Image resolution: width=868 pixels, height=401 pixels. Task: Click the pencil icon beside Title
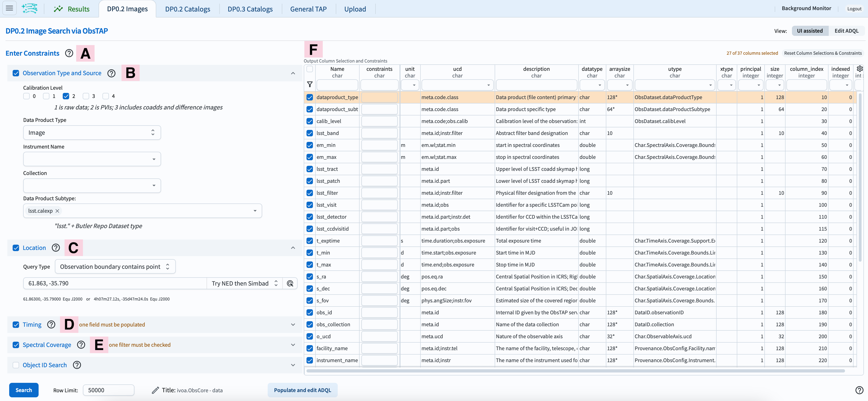(155, 390)
